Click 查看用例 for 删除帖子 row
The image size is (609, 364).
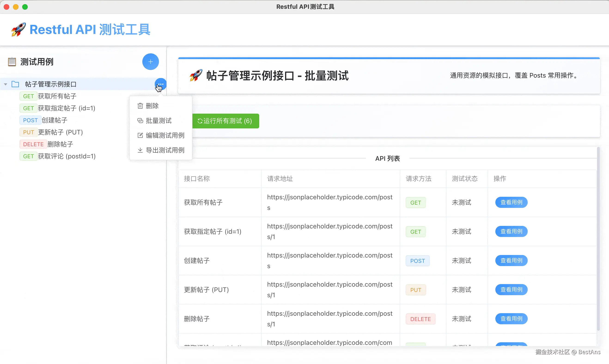click(511, 319)
